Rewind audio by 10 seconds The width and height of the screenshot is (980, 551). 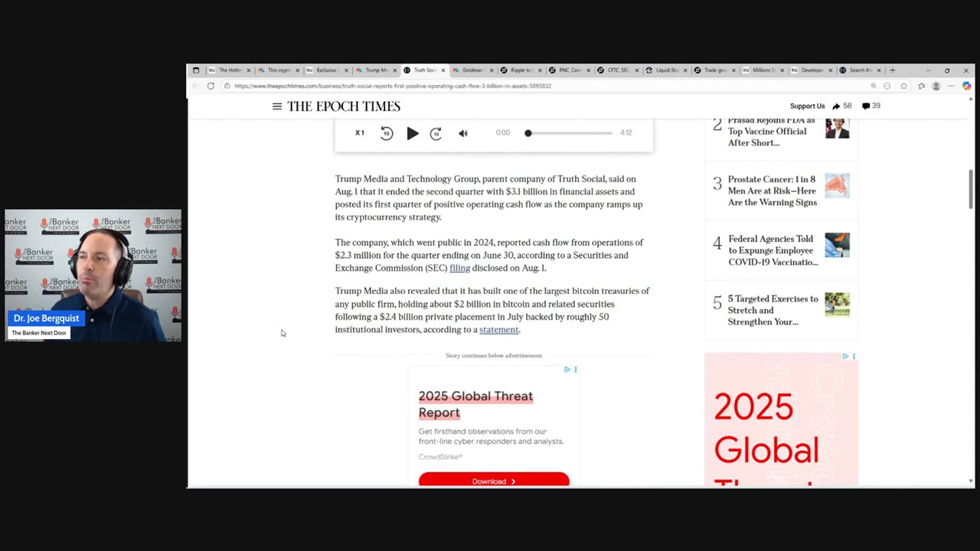click(x=387, y=133)
